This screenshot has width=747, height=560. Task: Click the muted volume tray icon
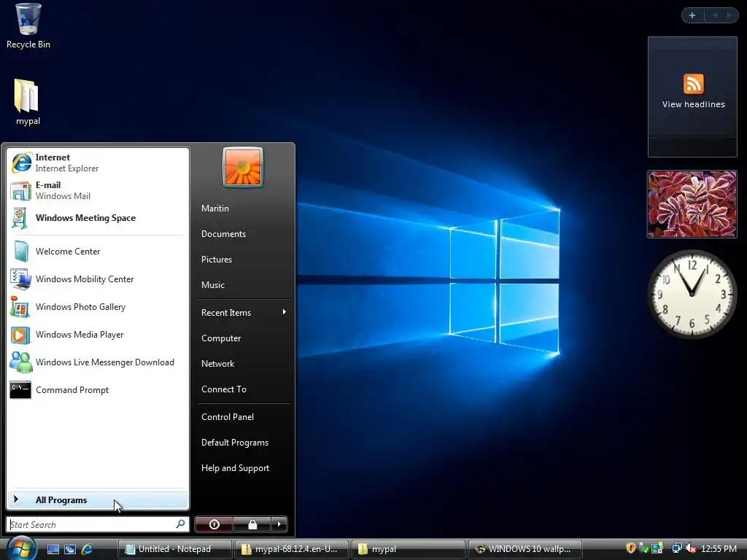(x=691, y=548)
